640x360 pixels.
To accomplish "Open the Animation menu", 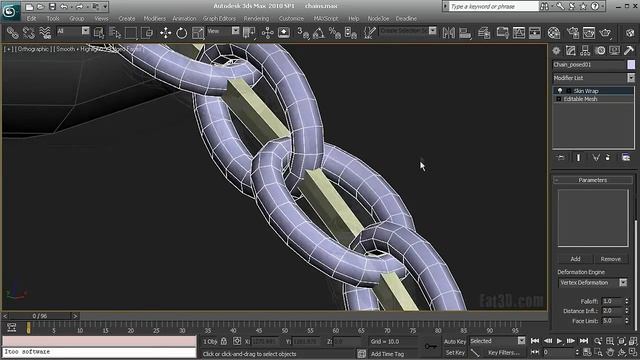I will click(x=184, y=18).
